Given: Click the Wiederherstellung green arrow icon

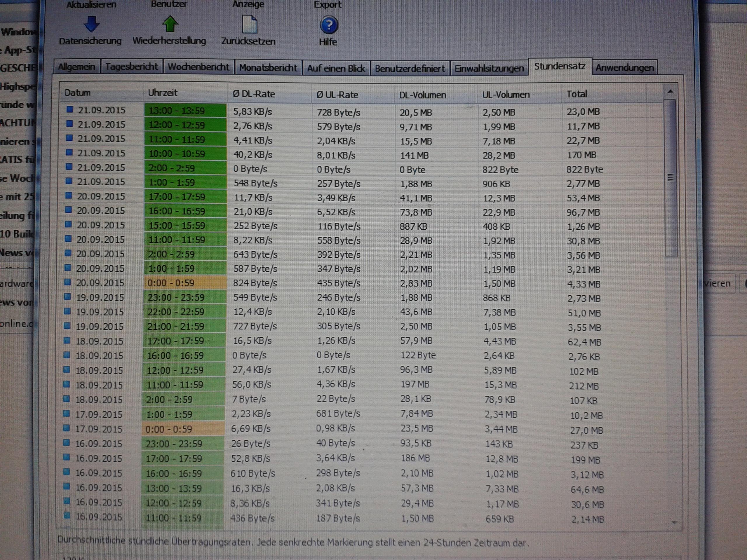Looking at the screenshot, I should (170, 24).
